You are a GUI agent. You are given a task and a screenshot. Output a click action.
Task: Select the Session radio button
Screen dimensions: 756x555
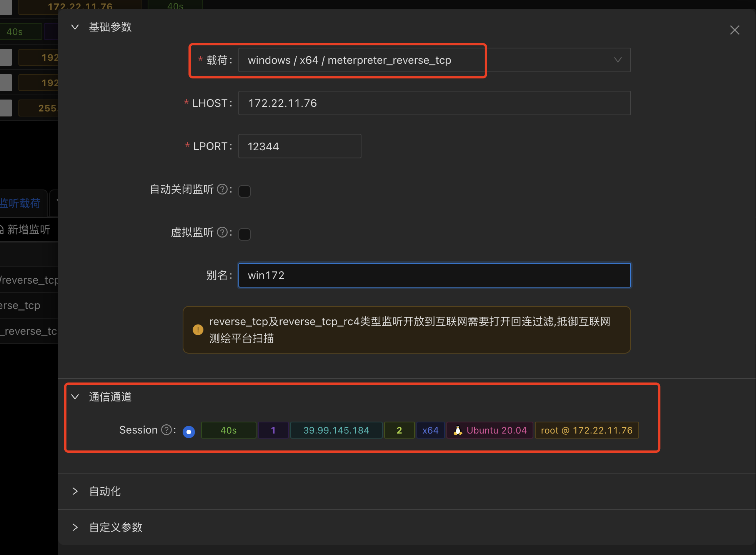pyautogui.click(x=189, y=432)
